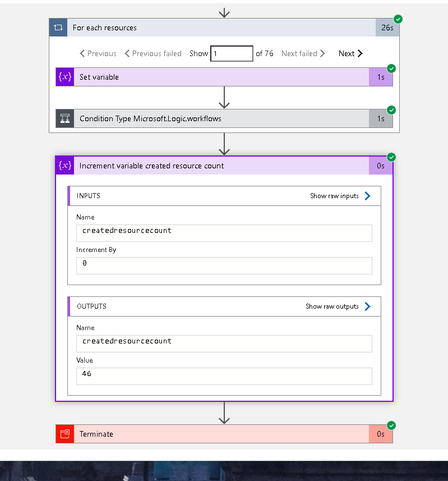Click the 'of 76' iteration total text
The image size is (448, 481).
click(265, 53)
